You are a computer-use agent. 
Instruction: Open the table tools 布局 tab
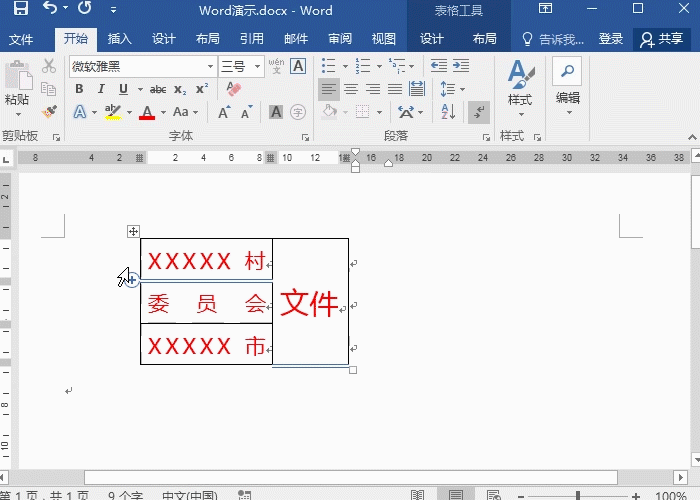point(484,39)
